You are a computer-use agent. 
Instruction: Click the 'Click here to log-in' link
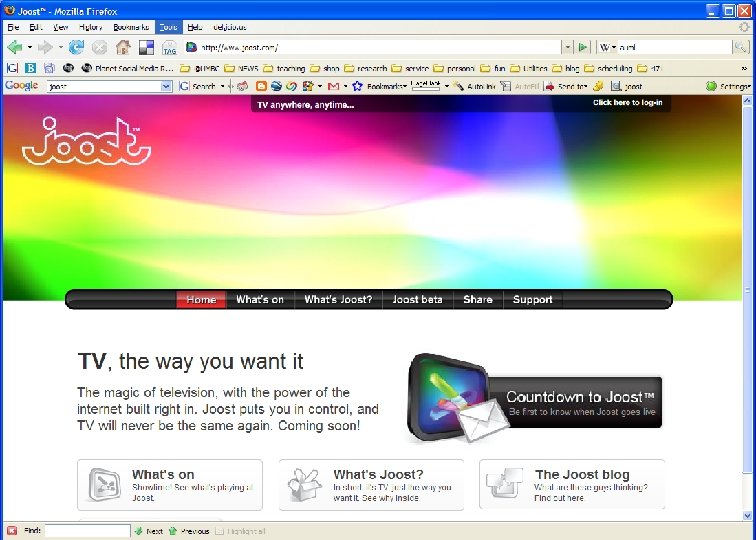click(x=627, y=103)
